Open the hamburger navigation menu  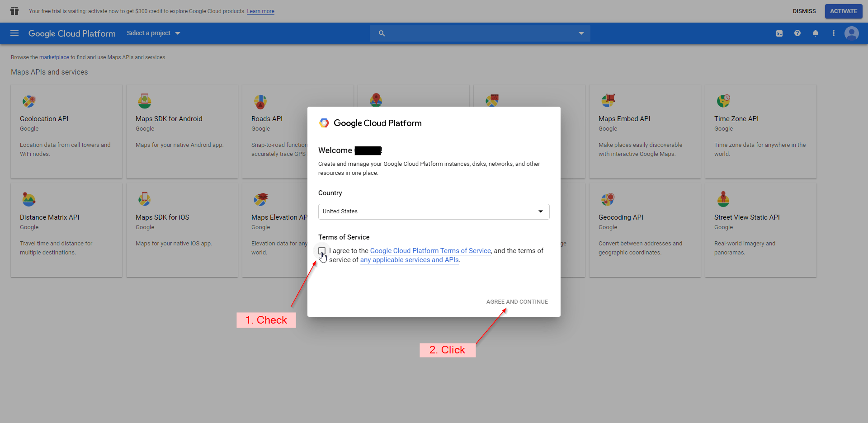(x=14, y=33)
